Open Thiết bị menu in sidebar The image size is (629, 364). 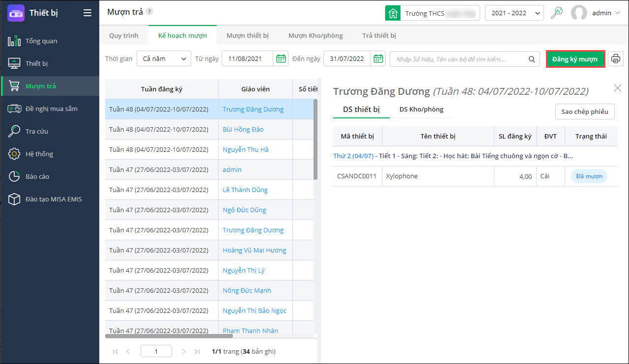tap(50, 63)
